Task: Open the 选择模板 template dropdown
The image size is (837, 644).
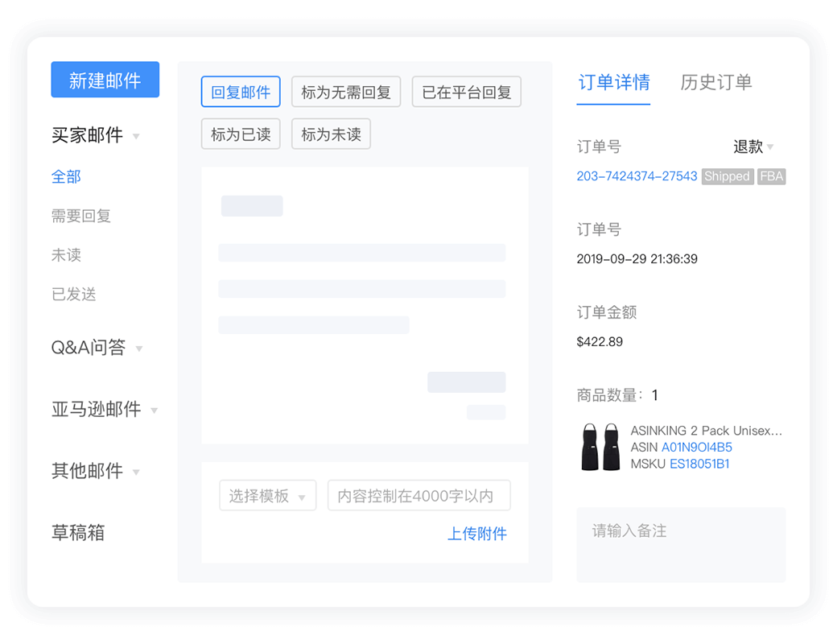Action: pyautogui.click(x=267, y=495)
